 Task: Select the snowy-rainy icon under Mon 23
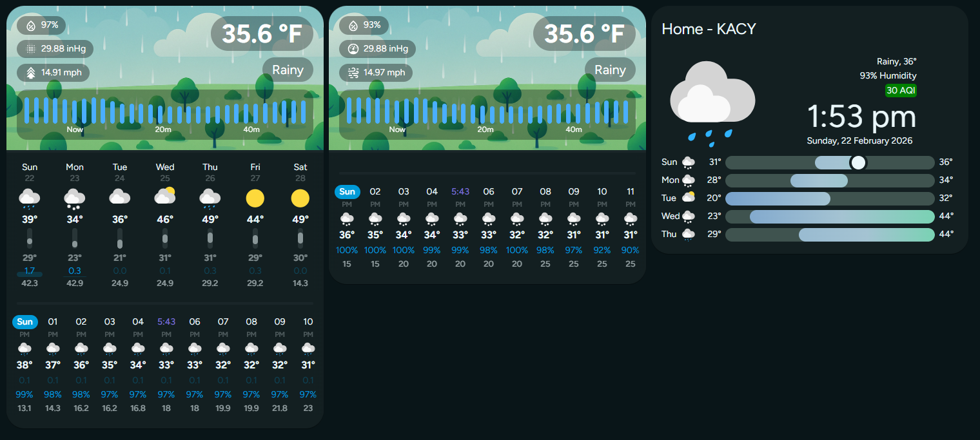75,198
